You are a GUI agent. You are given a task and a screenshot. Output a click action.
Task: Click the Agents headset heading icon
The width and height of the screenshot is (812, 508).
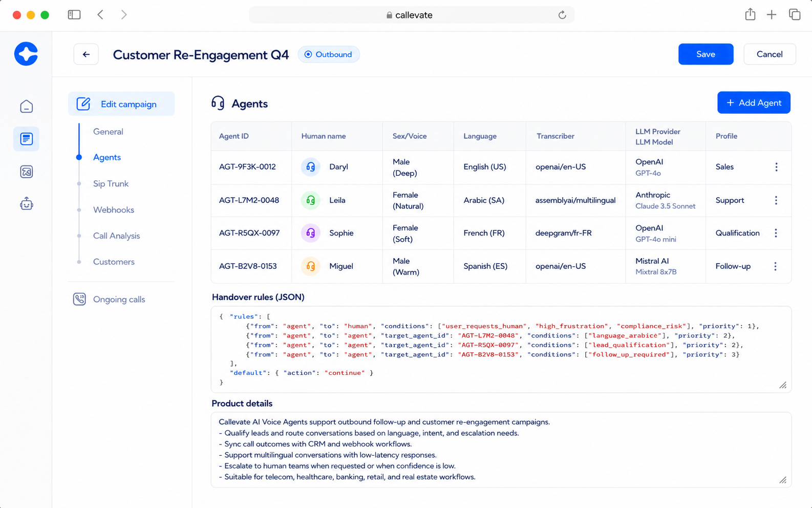(218, 103)
